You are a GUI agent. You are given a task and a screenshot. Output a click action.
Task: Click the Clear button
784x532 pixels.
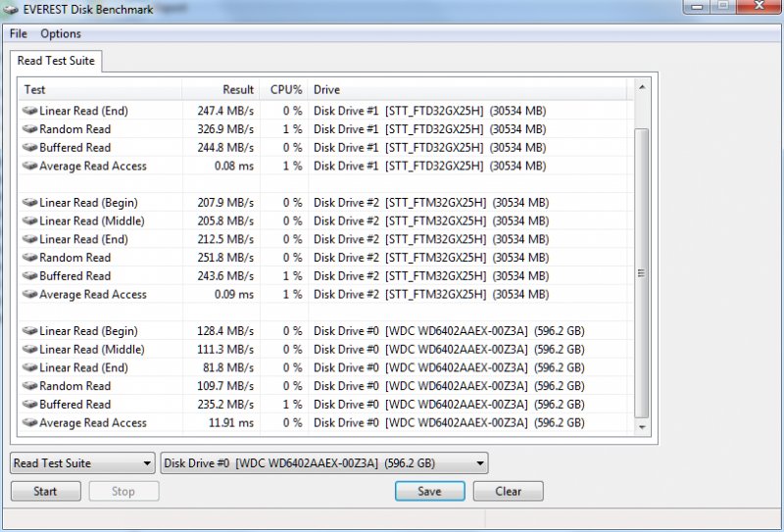pyautogui.click(x=508, y=491)
